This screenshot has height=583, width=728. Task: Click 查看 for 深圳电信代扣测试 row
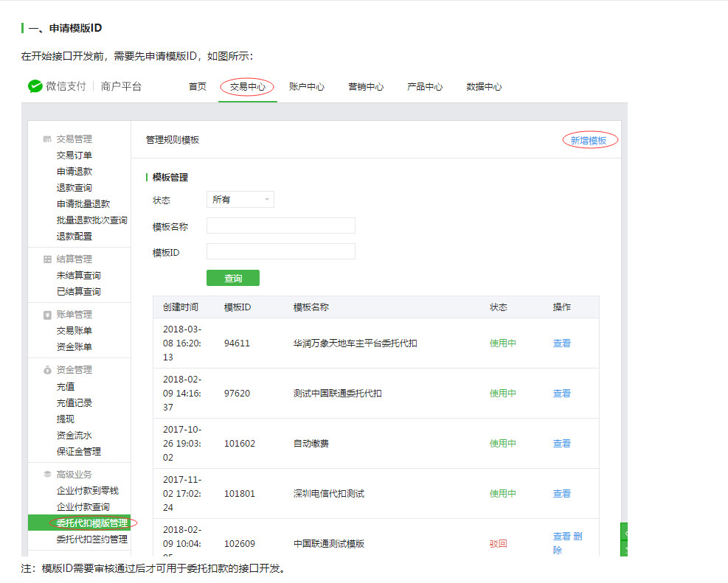pyautogui.click(x=562, y=494)
